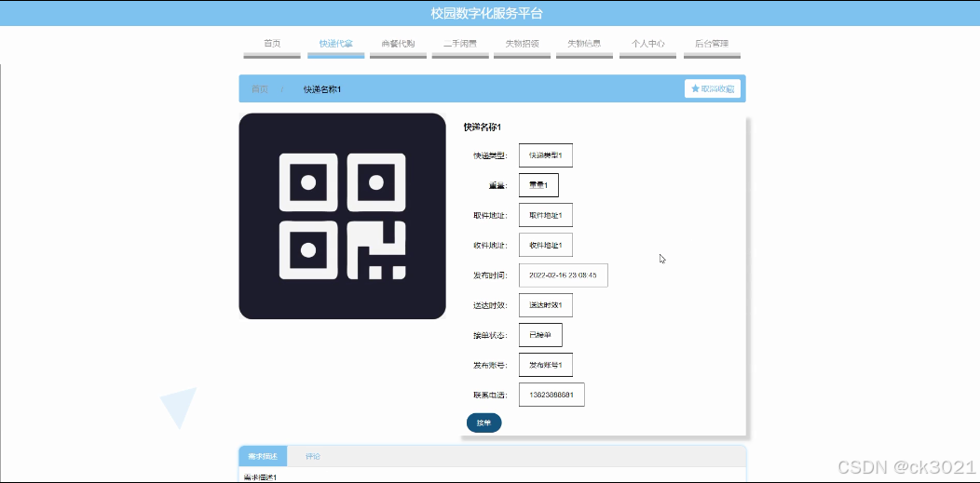The height and width of the screenshot is (483, 980).
Task: Go to the 商餐代购 tab
Action: point(398,45)
